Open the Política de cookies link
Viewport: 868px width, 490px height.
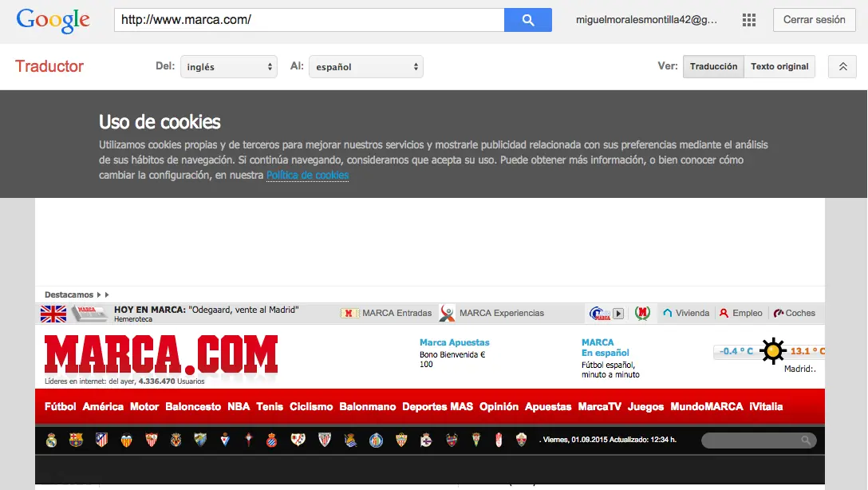[307, 175]
